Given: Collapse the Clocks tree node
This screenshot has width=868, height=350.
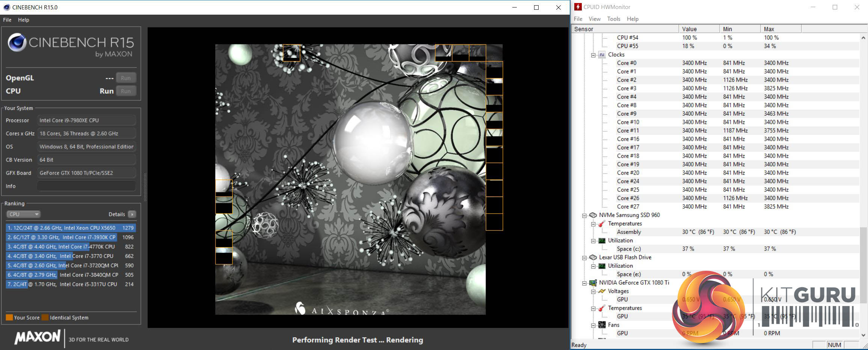Looking at the screenshot, I should (x=593, y=55).
